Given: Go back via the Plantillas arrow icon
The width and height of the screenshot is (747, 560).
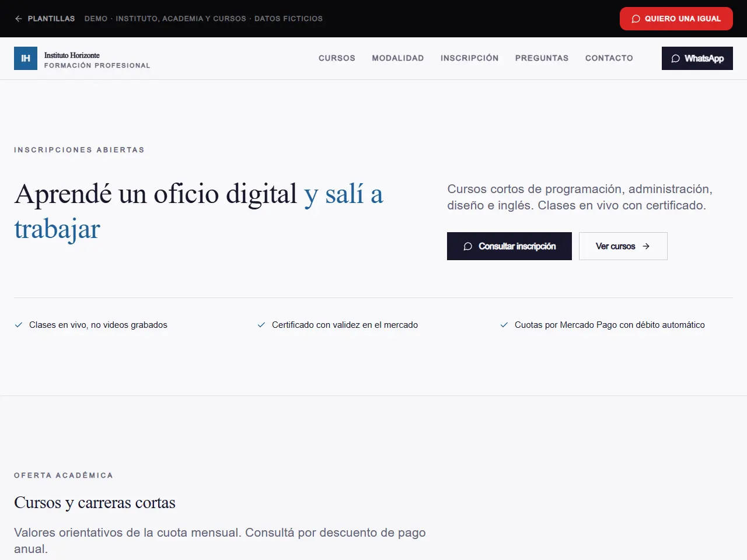Looking at the screenshot, I should point(19,19).
